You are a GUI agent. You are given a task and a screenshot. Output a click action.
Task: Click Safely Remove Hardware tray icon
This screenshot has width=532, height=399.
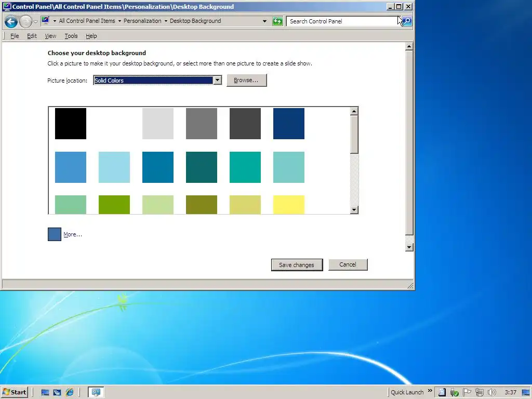454,393
